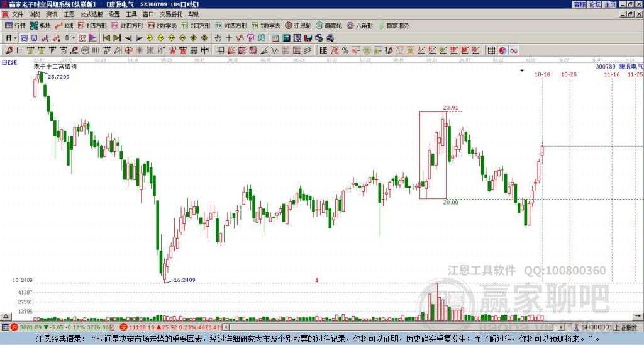Switch to K线 candlestick view
The height and width of the screenshot is (345, 644).
click(64, 25)
